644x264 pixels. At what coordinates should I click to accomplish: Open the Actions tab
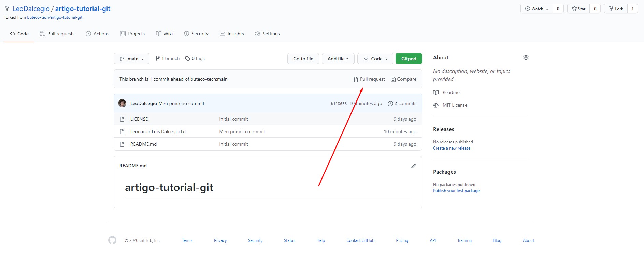click(97, 34)
